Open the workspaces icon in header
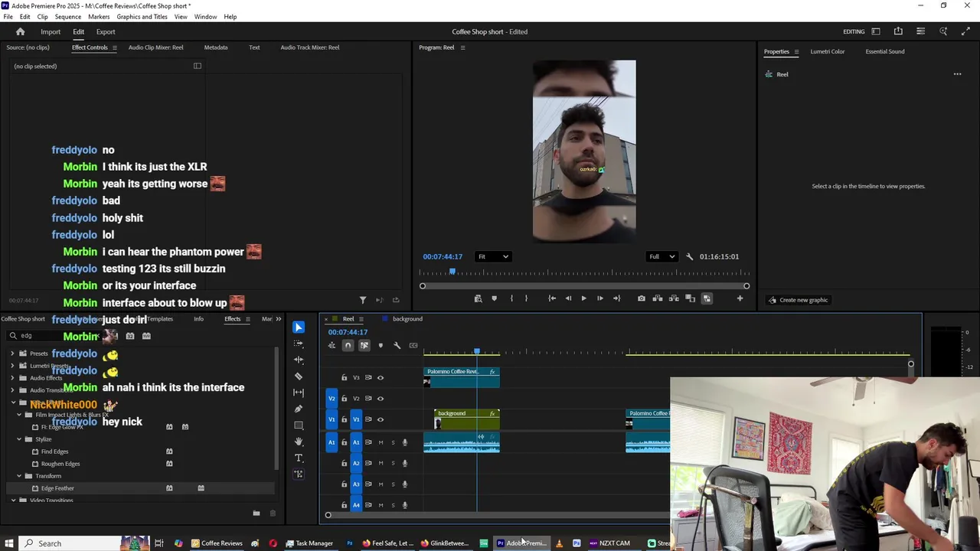 [x=876, y=31]
